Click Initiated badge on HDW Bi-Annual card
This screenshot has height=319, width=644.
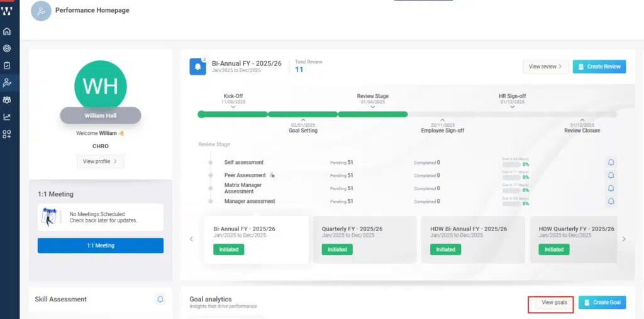(x=445, y=249)
